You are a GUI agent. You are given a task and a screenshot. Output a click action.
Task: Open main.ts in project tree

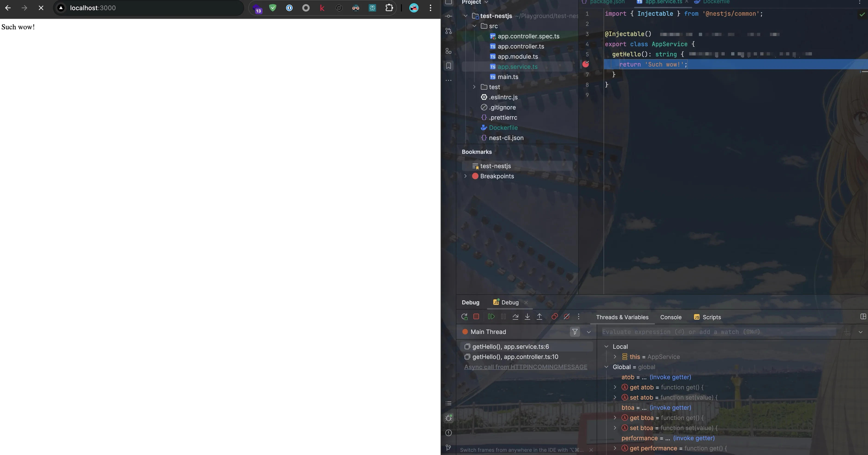tap(508, 77)
